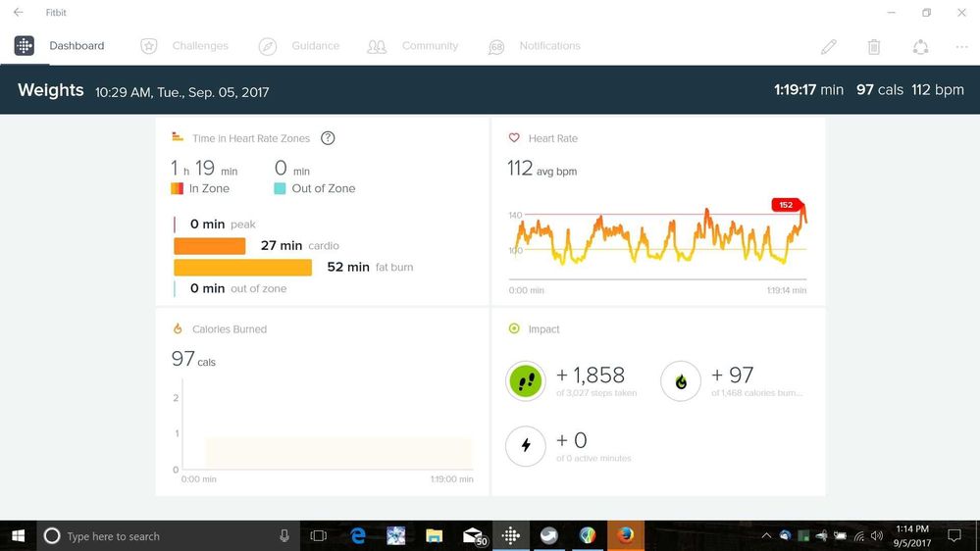
Task: Click "of 3,027 steps taken" text
Action: coord(596,393)
